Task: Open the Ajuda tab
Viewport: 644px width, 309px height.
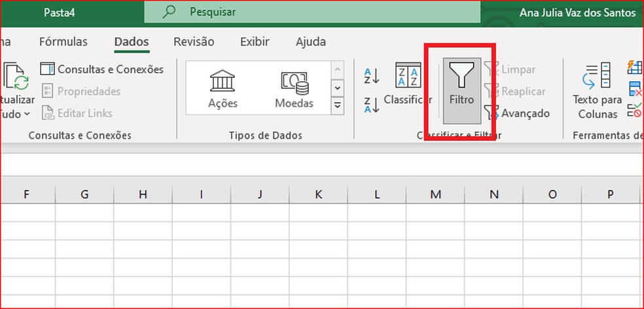Action: pos(311,42)
